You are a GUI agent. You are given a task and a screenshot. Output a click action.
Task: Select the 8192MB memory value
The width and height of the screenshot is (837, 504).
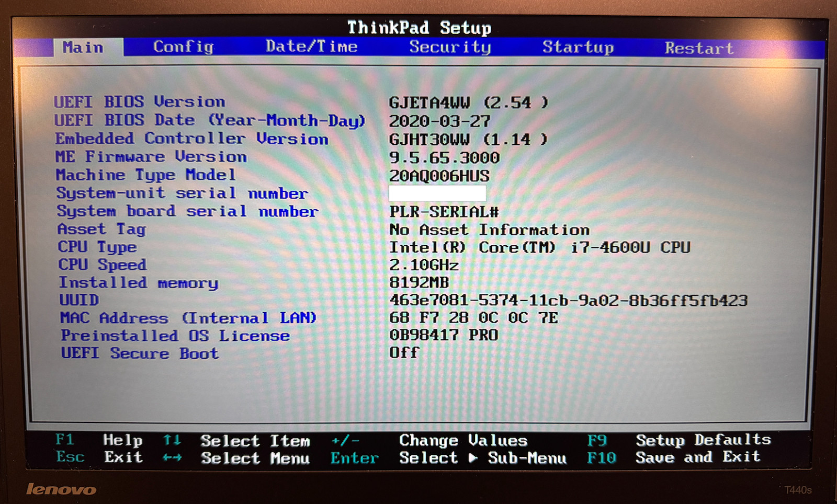[420, 282]
